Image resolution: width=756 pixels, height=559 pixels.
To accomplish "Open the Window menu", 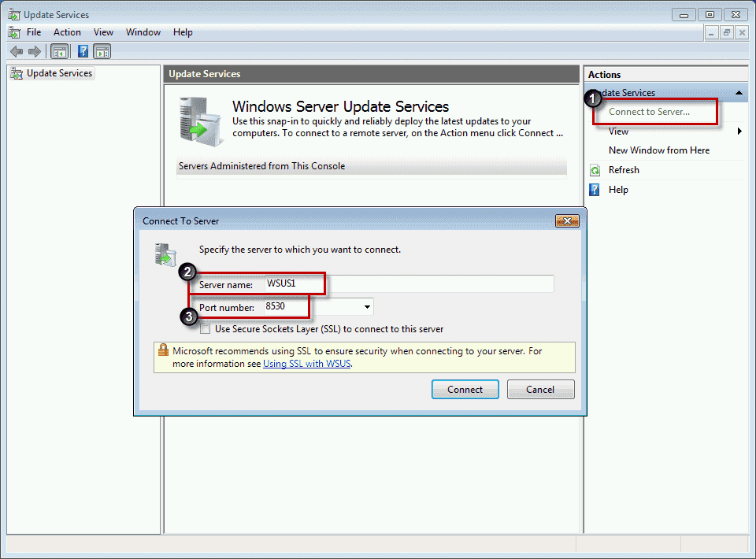I will [x=143, y=32].
